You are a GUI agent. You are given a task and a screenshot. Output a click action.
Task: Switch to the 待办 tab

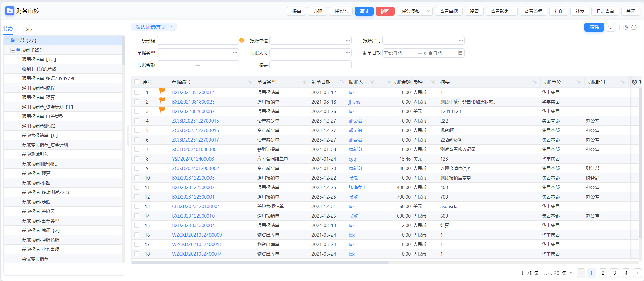pyautogui.click(x=8, y=29)
